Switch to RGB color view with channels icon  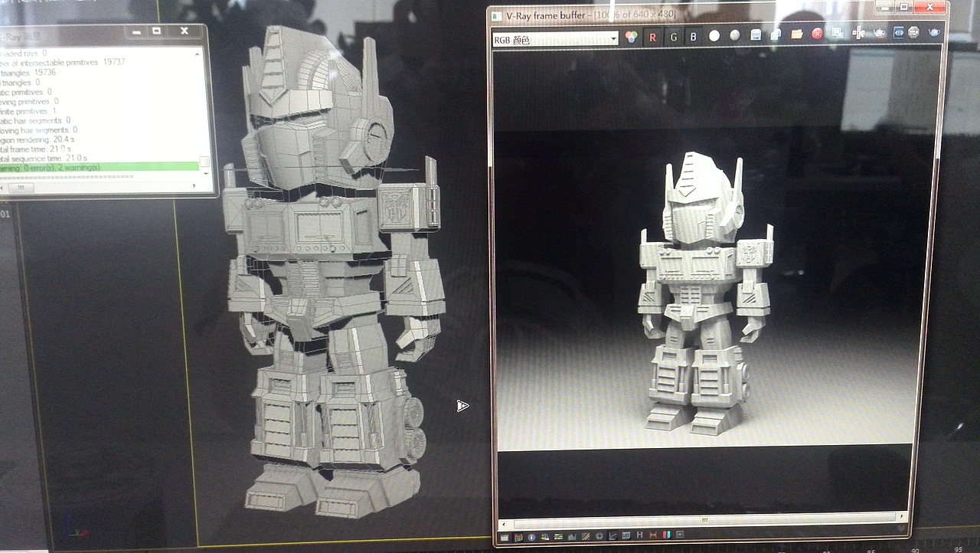(630, 35)
